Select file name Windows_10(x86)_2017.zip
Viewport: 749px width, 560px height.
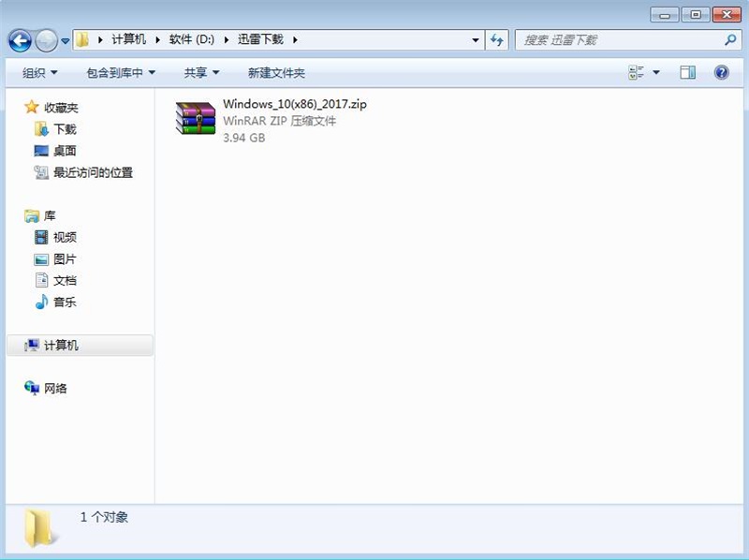click(x=295, y=104)
